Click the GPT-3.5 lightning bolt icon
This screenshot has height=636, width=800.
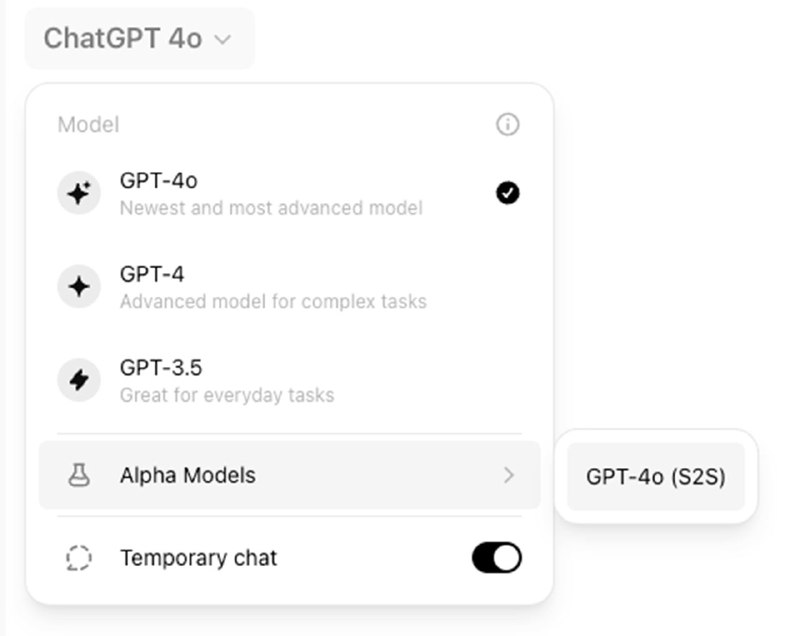79,381
